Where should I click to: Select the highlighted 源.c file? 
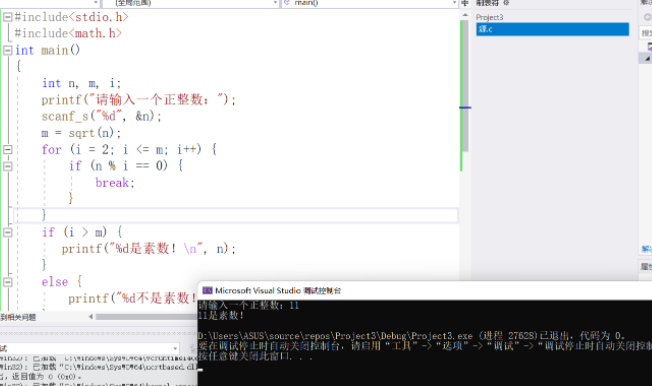coord(552,29)
